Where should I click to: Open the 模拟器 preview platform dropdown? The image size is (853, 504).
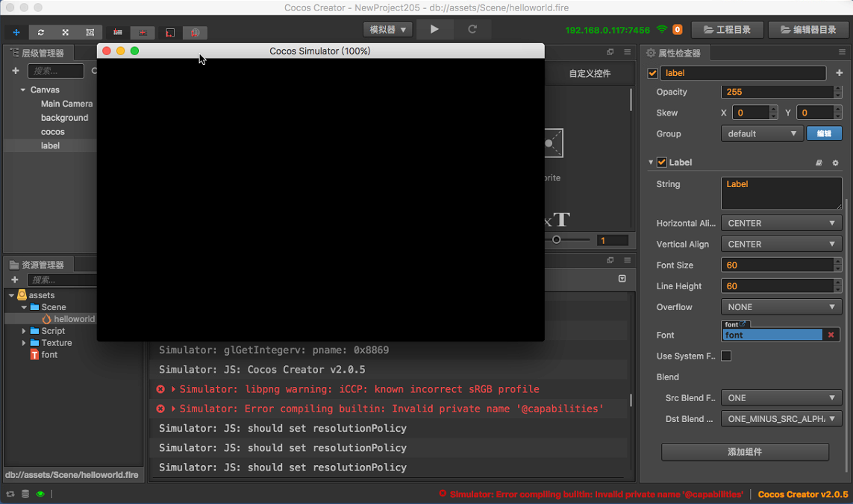388,29
